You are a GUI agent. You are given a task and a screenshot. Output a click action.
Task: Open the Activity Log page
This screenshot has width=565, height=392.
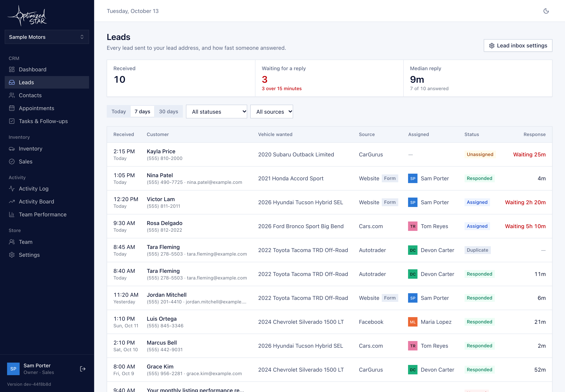tap(47, 189)
